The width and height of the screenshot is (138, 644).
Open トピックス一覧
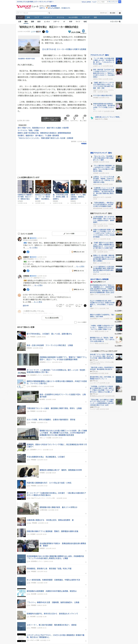pos(115,21)
